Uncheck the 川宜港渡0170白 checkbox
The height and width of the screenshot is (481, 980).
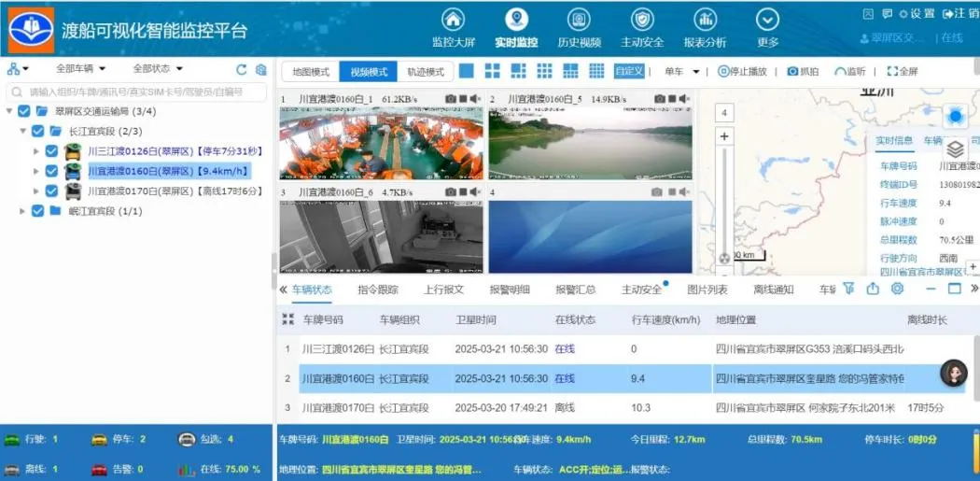pyautogui.click(x=52, y=191)
